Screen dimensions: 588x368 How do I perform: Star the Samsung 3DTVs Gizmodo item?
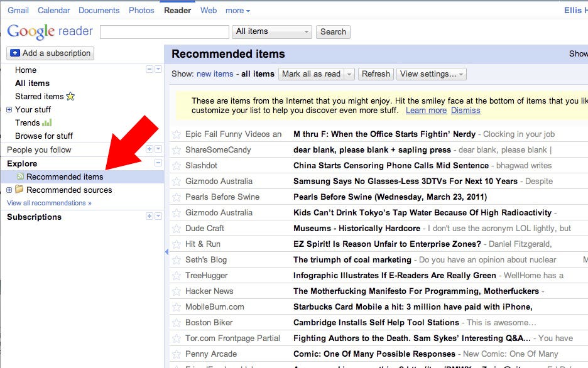177,181
